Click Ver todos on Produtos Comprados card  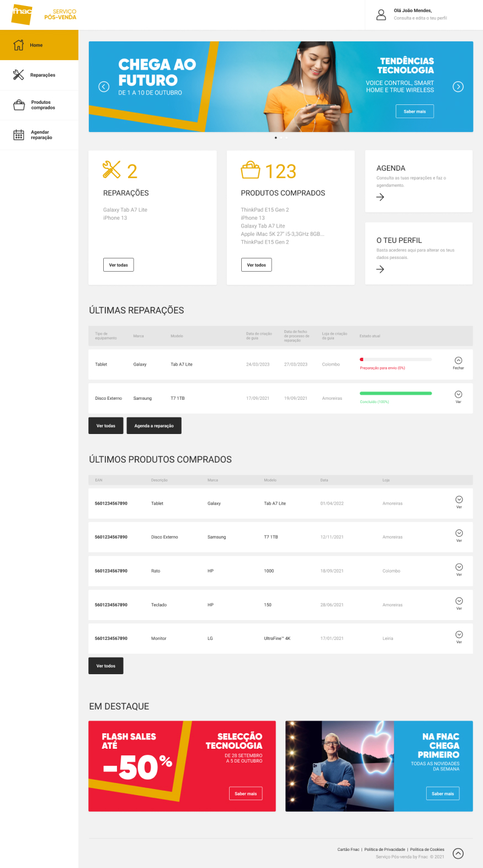tap(256, 265)
